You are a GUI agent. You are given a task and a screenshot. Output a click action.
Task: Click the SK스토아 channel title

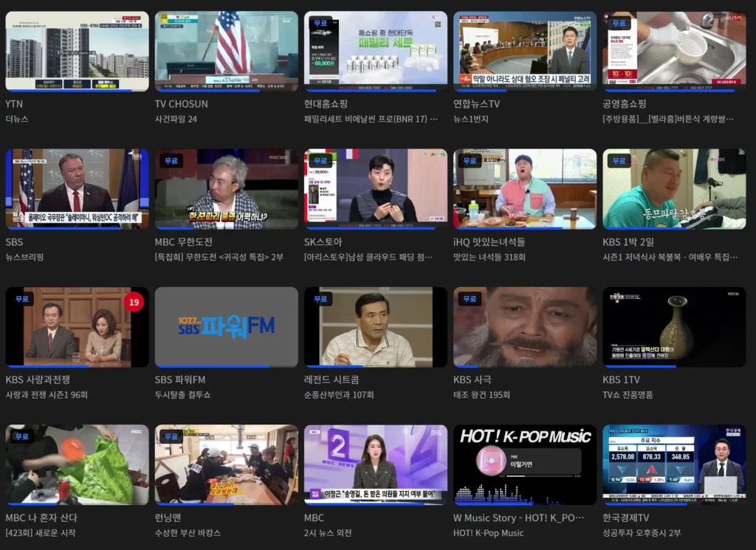[x=323, y=242]
